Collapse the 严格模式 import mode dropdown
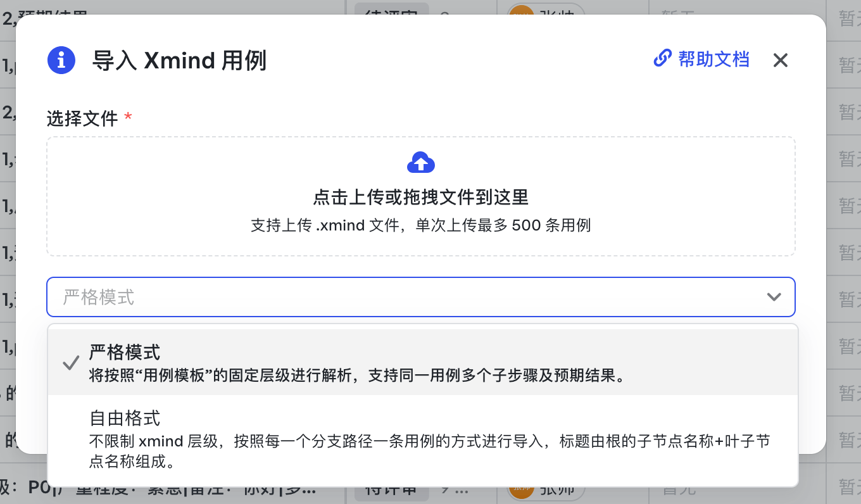 (x=421, y=297)
